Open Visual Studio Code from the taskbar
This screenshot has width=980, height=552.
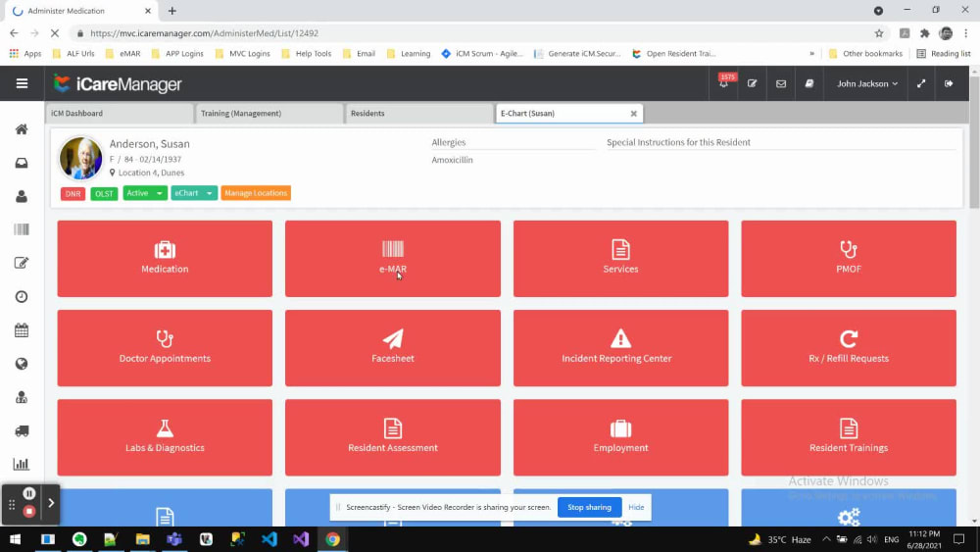point(269,539)
